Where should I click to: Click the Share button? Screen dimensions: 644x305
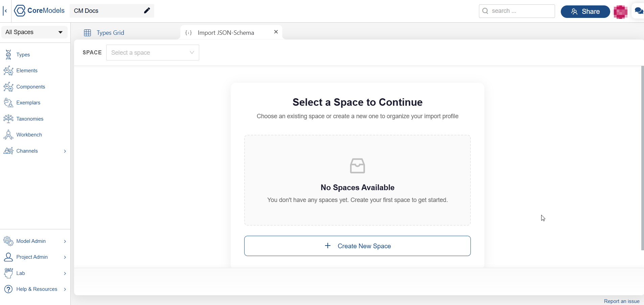585,11
